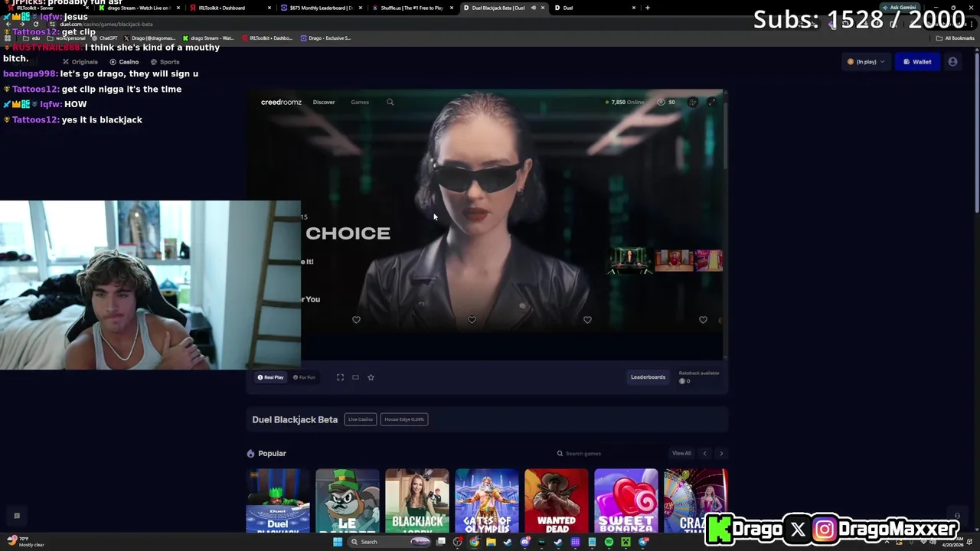This screenshot has height=551, width=980.
Task: Switch to For Fun mode
Action: [305, 377]
